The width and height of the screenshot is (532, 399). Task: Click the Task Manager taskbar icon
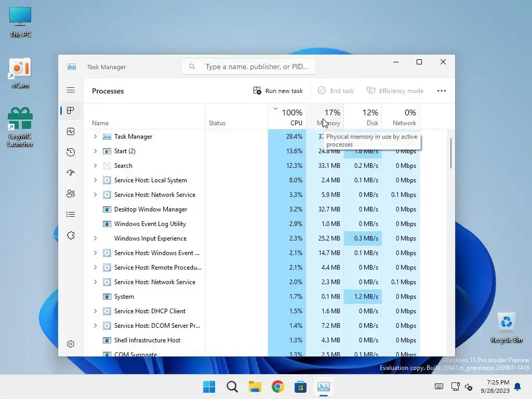(323, 387)
